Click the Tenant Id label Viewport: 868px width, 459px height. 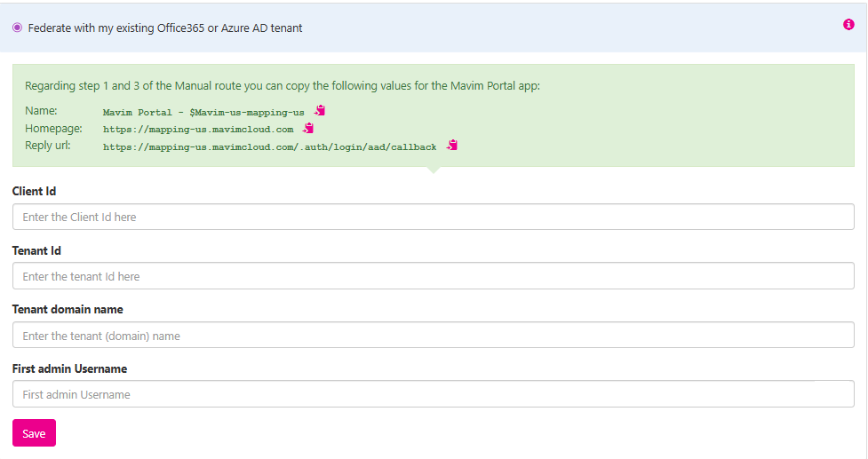pyautogui.click(x=36, y=251)
